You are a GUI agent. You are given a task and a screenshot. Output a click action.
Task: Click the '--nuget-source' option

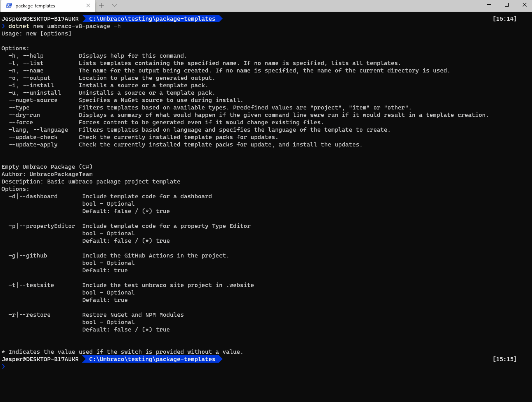pyautogui.click(x=33, y=100)
